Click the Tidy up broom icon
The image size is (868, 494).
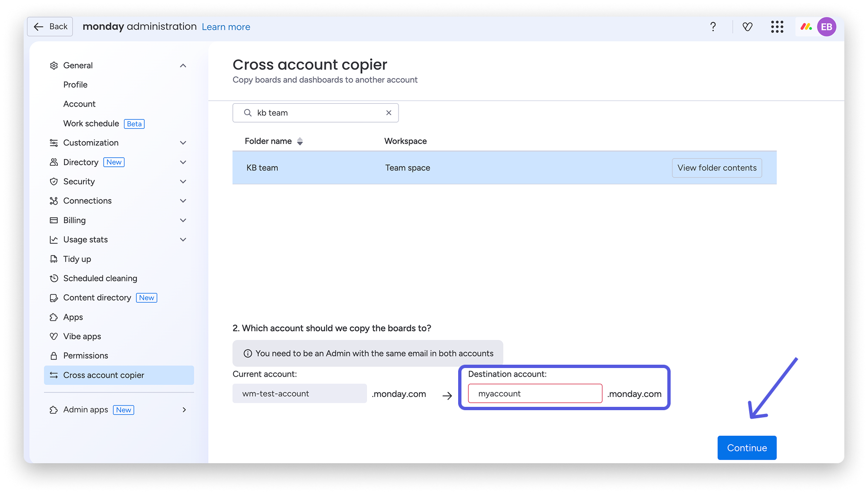tap(54, 259)
